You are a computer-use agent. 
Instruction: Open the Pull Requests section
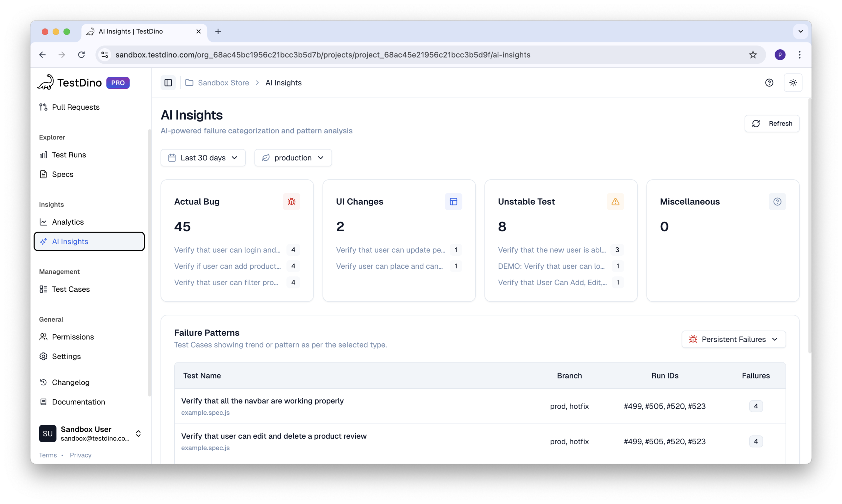click(x=75, y=107)
